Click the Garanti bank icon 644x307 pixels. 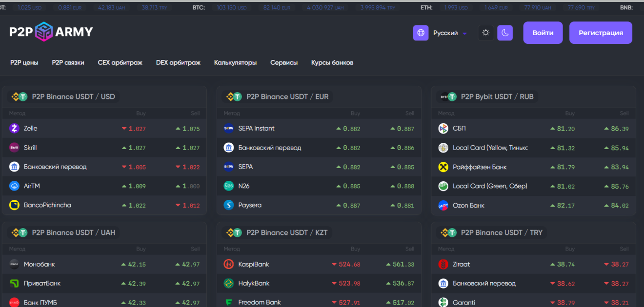tap(443, 303)
